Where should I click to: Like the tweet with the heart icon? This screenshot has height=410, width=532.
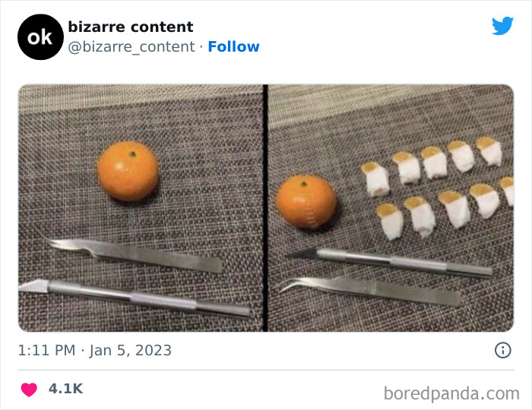coord(29,389)
